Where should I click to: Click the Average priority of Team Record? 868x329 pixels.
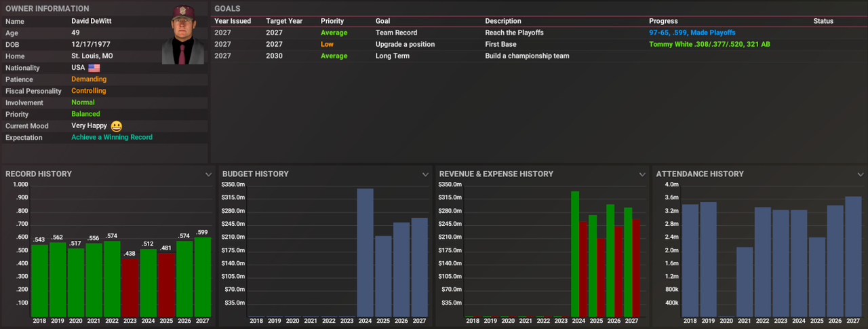pos(334,33)
